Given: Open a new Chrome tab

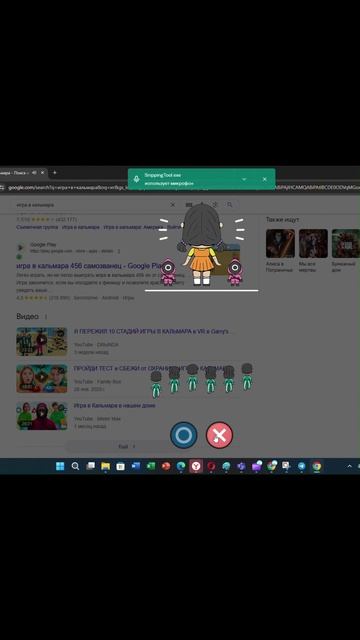Looking at the screenshot, I should [55, 173].
